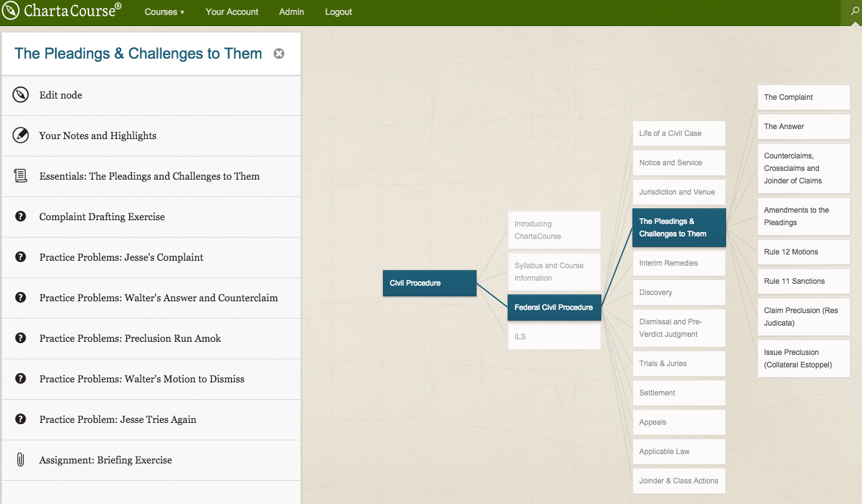Image resolution: width=862 pixels, height=504 pixels.
Task: Select The Pleadings & Challenges to Them node
Action: [679, 228]
